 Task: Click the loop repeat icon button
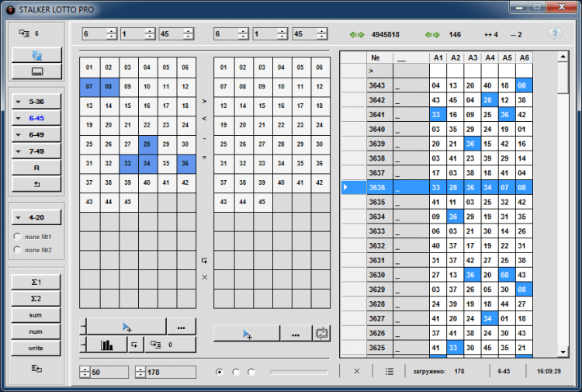click(321, 334)
